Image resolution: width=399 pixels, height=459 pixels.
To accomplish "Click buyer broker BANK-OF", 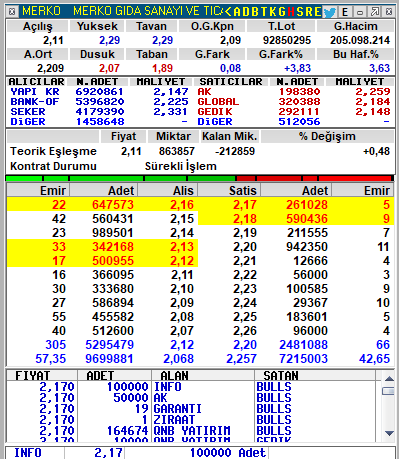I will pos(35,102).
